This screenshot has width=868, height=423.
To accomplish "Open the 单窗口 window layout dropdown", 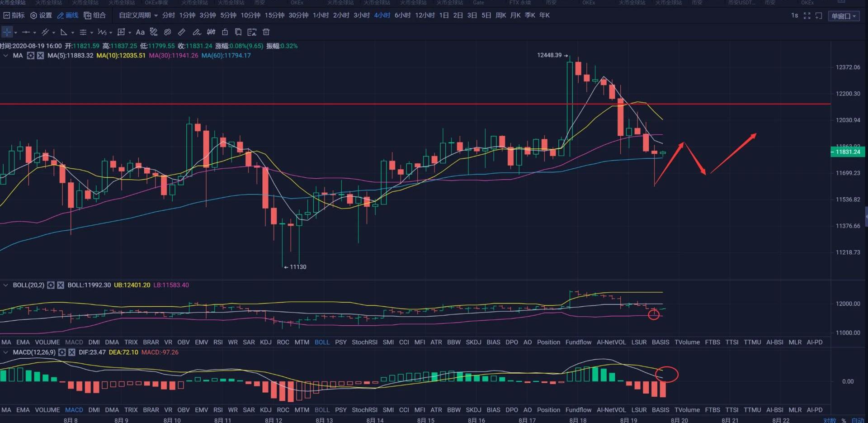I will pyautogui.click(x=844, y=16).
